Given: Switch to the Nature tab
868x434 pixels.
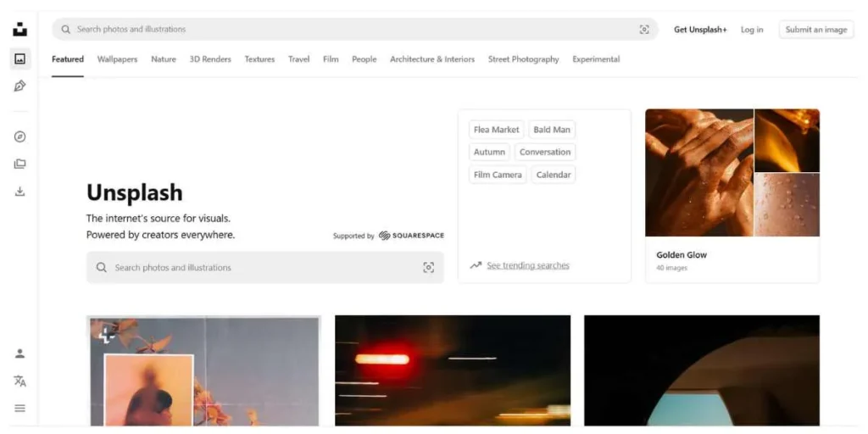Looking at the screenshot, I should [164, 59].
